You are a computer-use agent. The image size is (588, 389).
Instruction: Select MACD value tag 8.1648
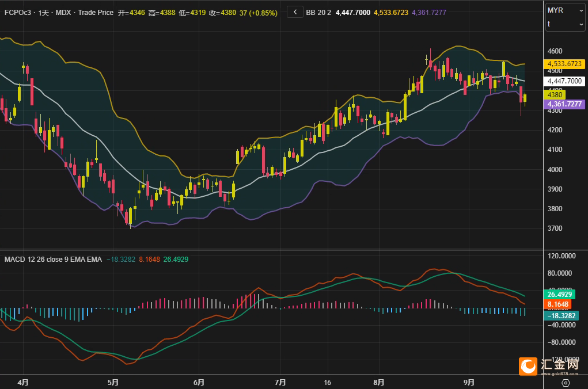557,304
